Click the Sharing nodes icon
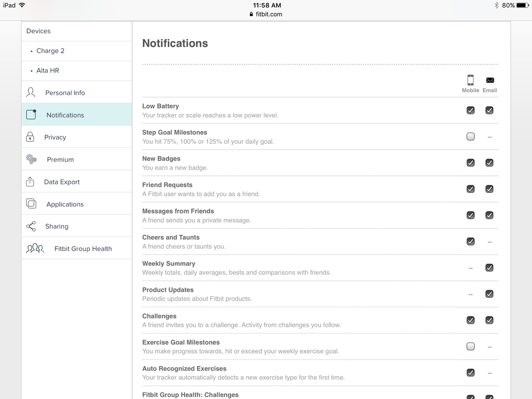 click(x=31, y=226)
